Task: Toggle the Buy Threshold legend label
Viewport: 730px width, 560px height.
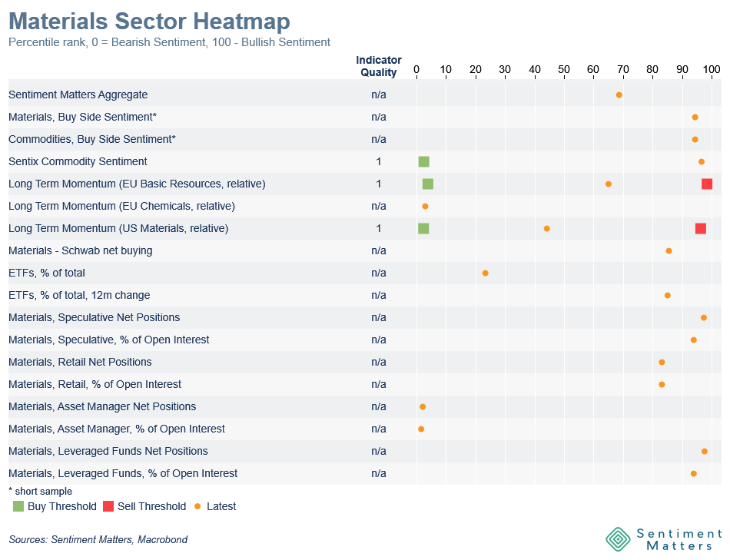Action: [61, 506]
